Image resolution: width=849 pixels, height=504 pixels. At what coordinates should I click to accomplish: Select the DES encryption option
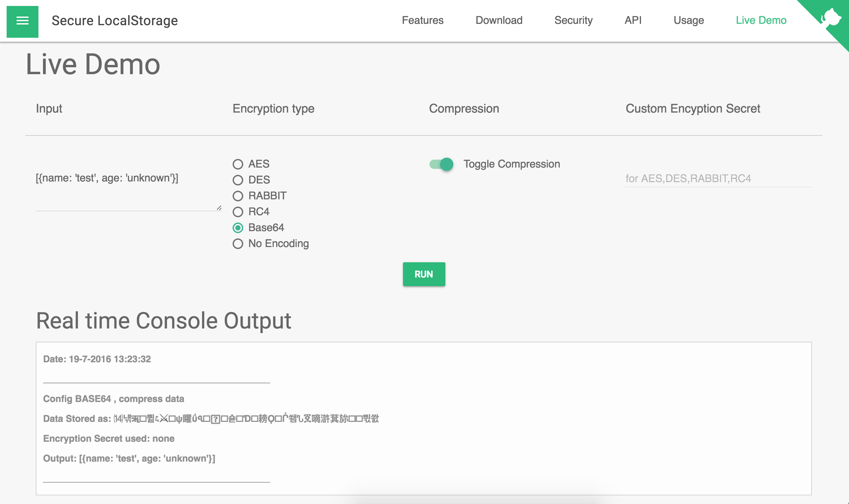(x=238, y=180)
